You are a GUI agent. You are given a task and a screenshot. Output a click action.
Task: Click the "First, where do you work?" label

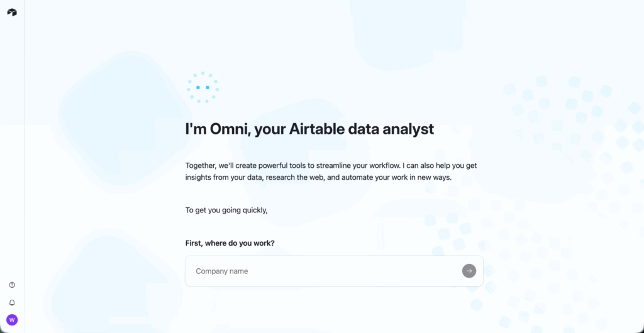click(x=230, y=243)
